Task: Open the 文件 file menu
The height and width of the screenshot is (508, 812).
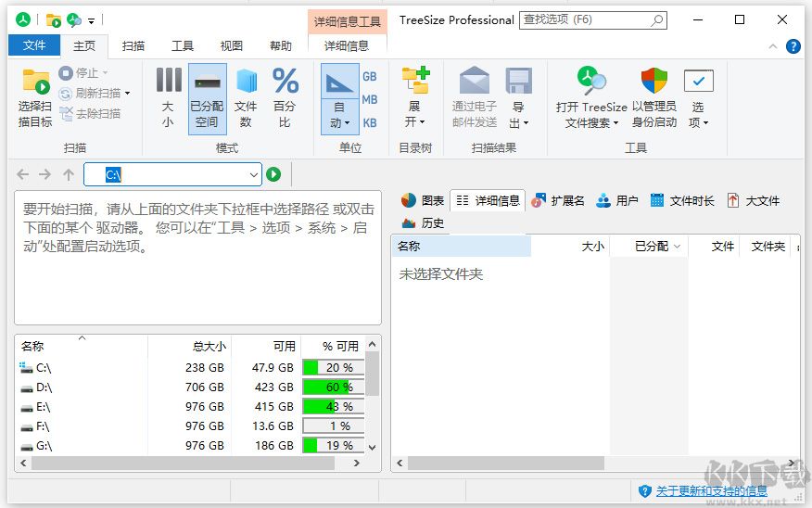Action: [x=34, y=45]
